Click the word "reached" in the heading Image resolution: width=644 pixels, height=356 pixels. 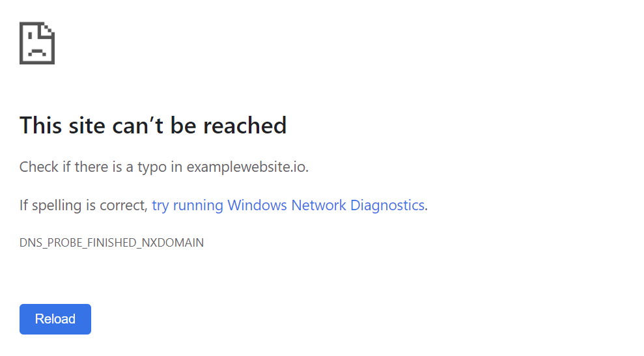(x=245, y=125)
